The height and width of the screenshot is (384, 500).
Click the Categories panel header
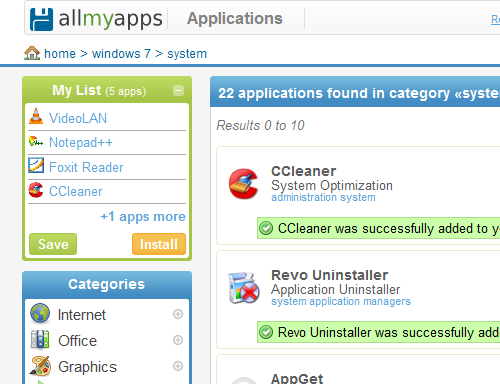(107, 284)
